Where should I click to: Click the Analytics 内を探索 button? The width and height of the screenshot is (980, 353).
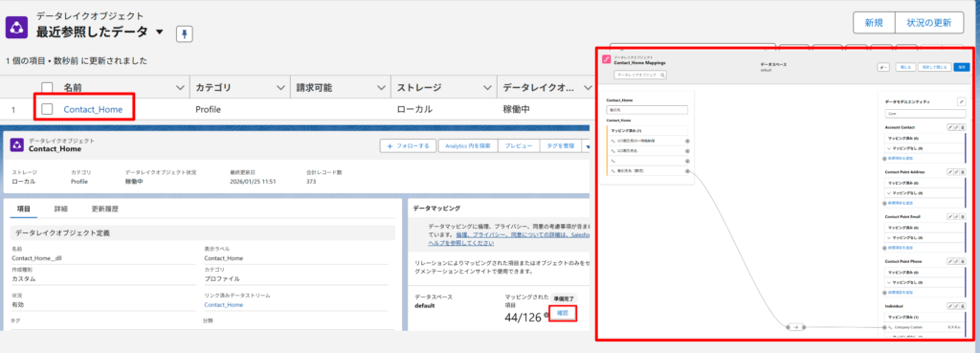tap(467, 145)
